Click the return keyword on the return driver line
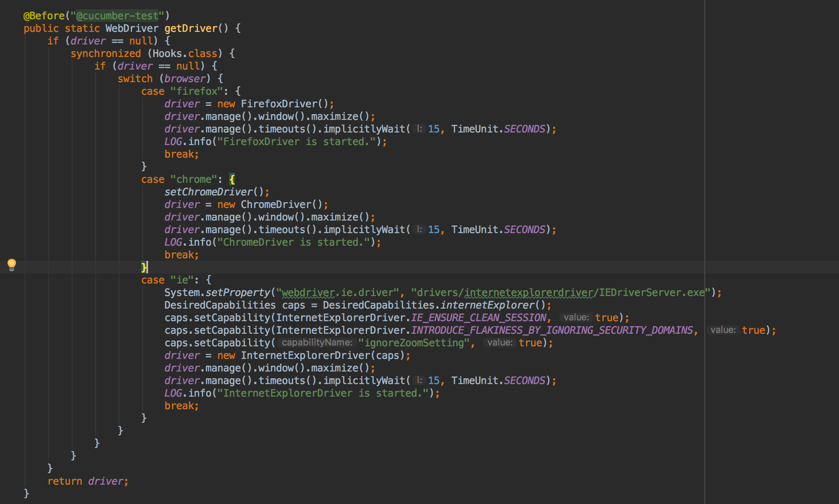 pos(65,481)
